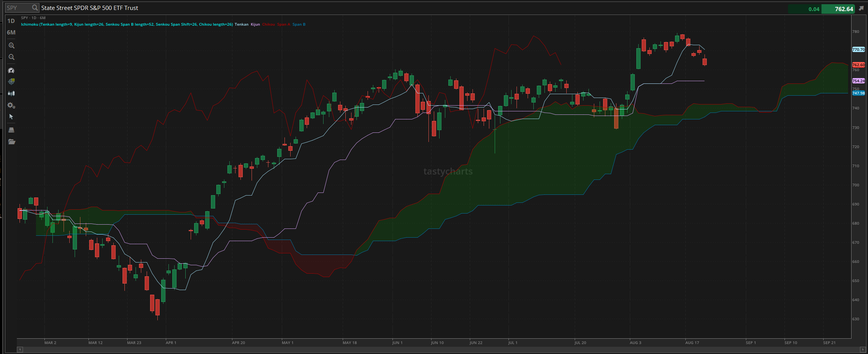The image size is (868, 354).
Task: Click the Ichimoku study parameters label
Action: coord(127,24)
